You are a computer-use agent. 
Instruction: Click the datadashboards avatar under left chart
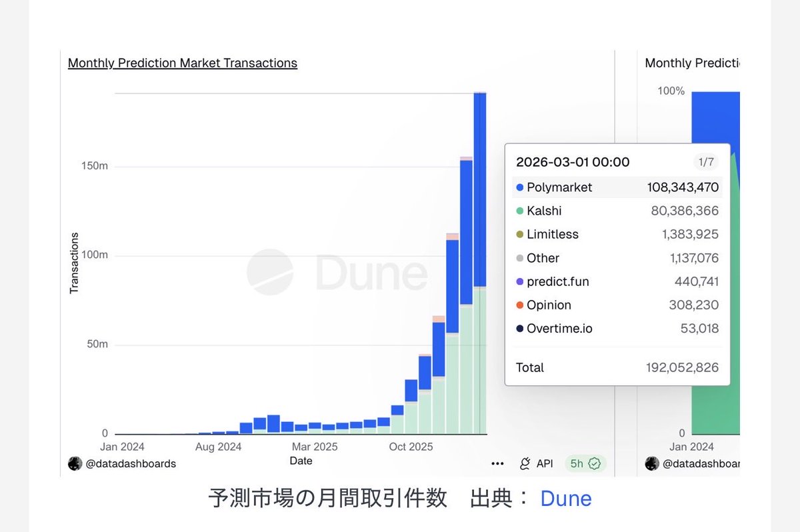pos(75,463)
